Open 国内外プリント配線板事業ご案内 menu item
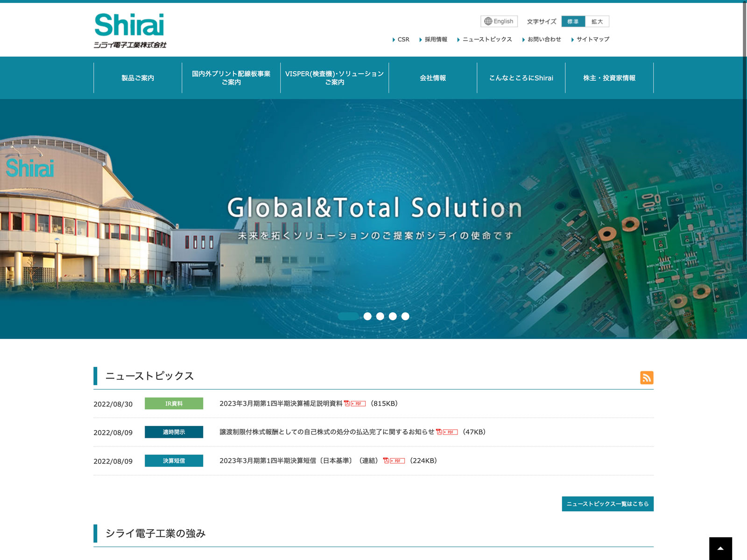Image resolution: width=747 pixels, height=560 pixels. click(x=231, y=78)
